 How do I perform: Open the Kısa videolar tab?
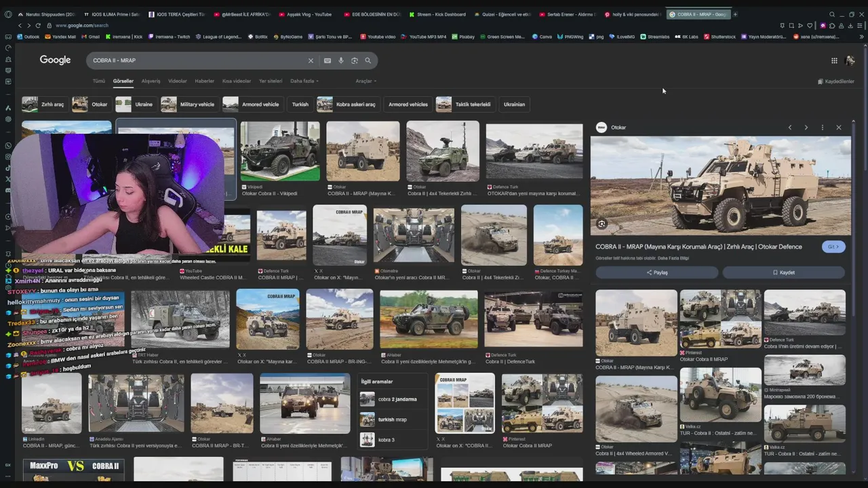[x=237, y=81]
